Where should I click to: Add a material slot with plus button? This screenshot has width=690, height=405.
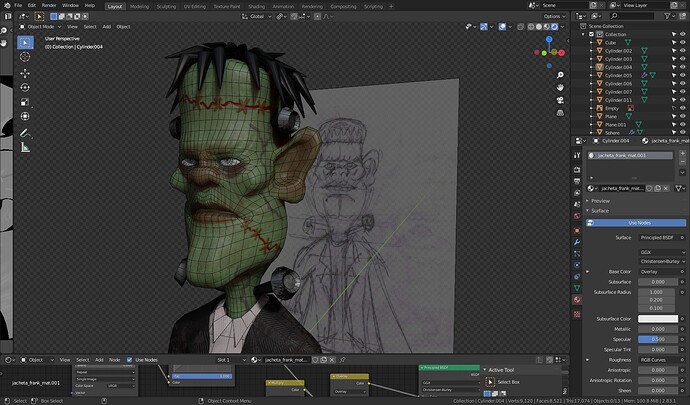click(x=683, y=153)
